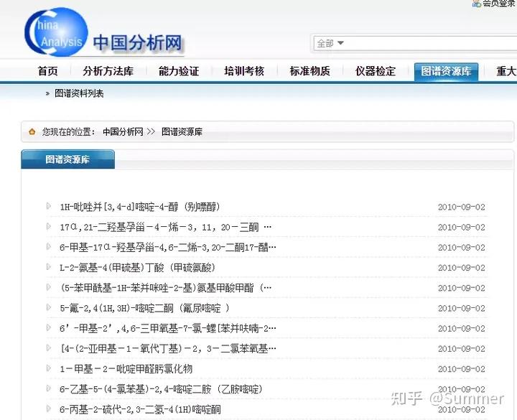Click the member login icon at top right

pyautogui.click(x=477, y=4)
